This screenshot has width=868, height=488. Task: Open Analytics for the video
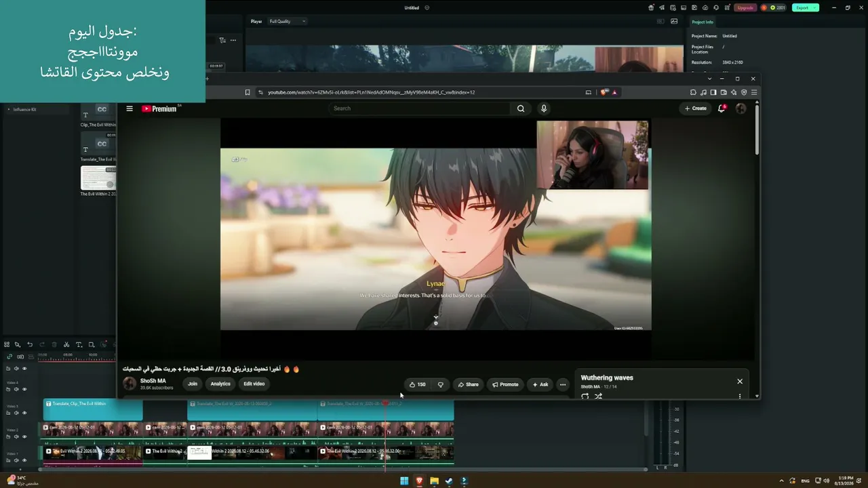tap(220, 384)
